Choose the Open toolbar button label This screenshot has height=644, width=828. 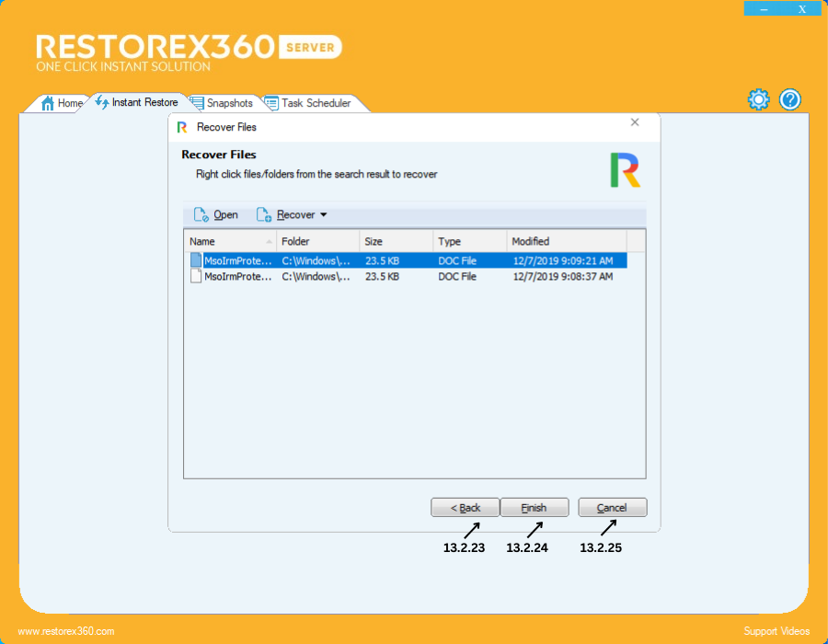pyautogui.click(x=225, y=215)
